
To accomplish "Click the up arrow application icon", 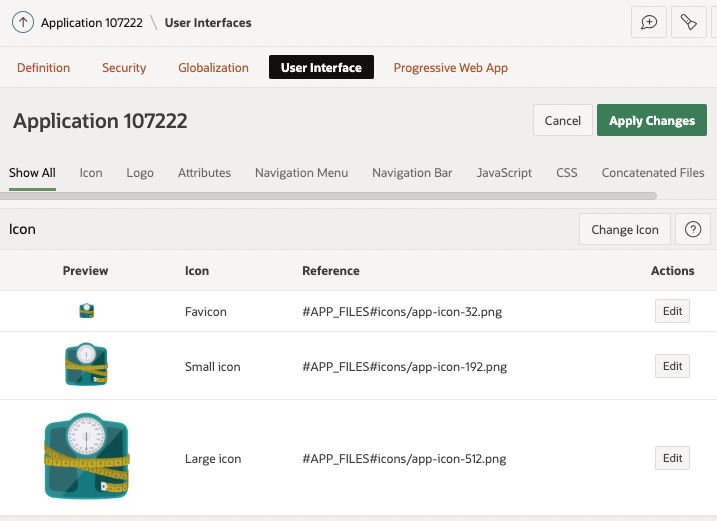I will tap(21, 22).
